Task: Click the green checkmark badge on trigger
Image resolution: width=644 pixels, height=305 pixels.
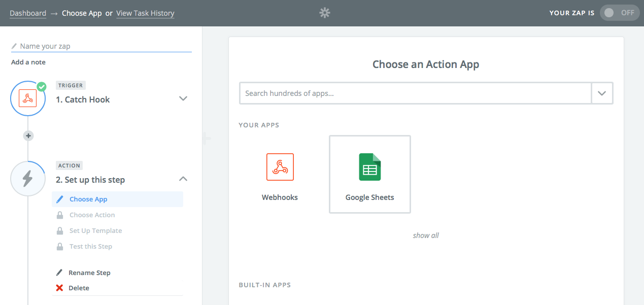Action: coord(42,87)
